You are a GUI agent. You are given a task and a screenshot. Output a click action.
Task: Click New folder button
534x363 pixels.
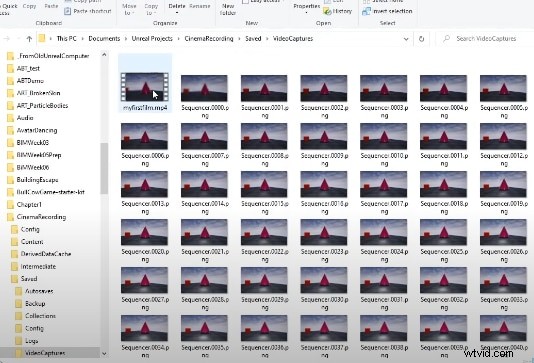(228, 9)
